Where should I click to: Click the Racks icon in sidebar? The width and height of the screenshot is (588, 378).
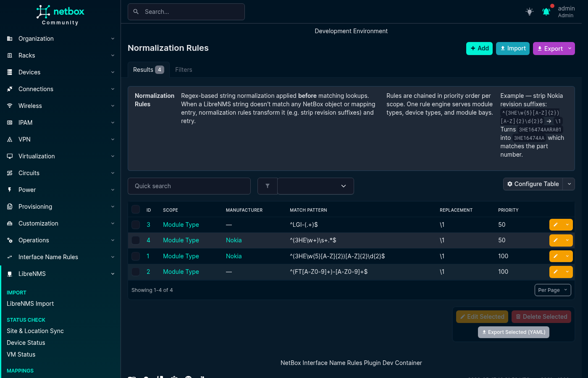pyautogui.click(x=10, y=55)
